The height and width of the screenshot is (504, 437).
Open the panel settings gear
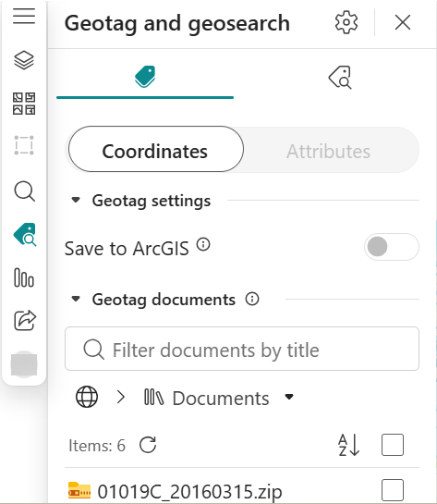[346, 23]
